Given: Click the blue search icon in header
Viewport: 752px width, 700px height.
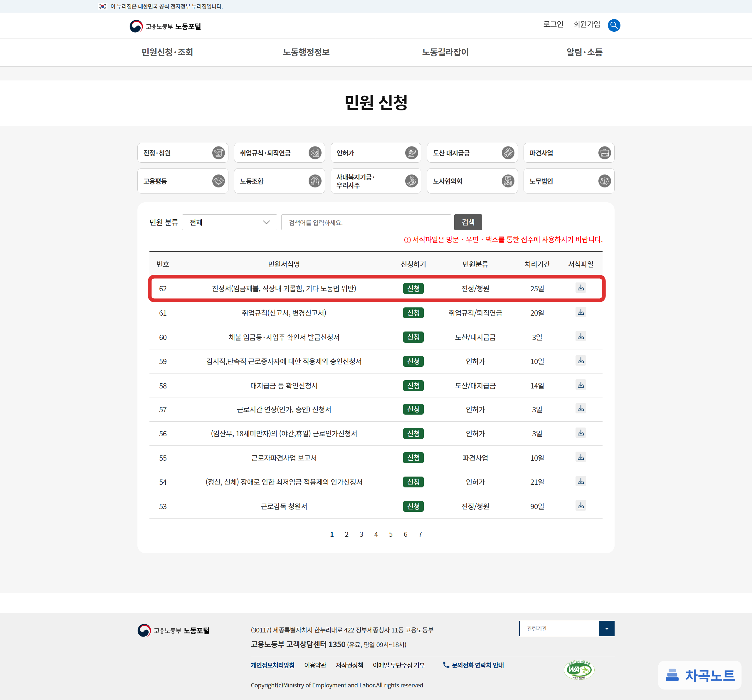Looking at the screenshot, I should [614, 25].
